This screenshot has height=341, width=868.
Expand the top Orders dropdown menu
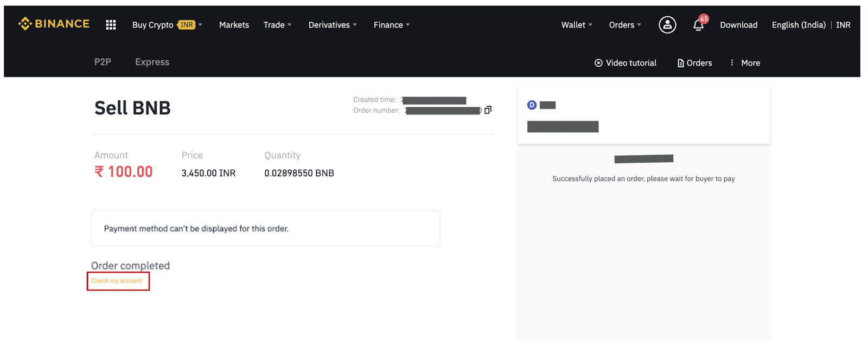(625, 25)
